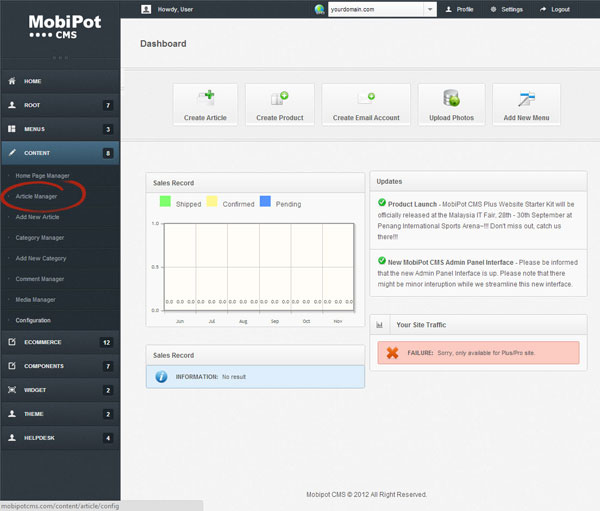Viewport: 600px width, 511px height.
Task: Expand the Components sidebar section
Action: click(x=60, y=366)
